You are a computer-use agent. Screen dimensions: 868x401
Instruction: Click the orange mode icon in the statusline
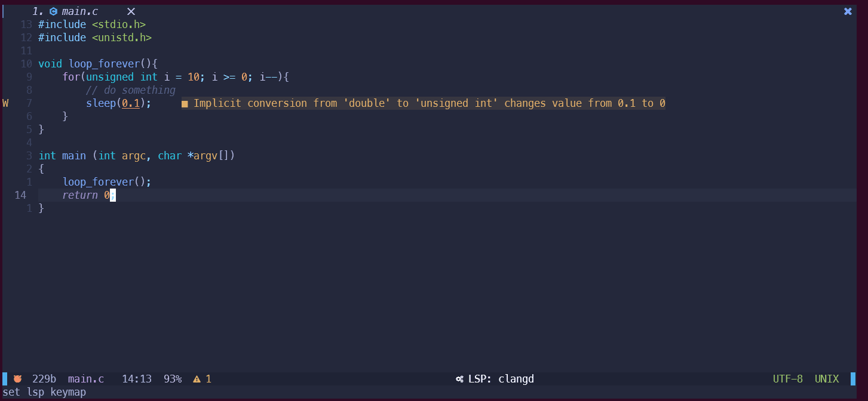18,379
